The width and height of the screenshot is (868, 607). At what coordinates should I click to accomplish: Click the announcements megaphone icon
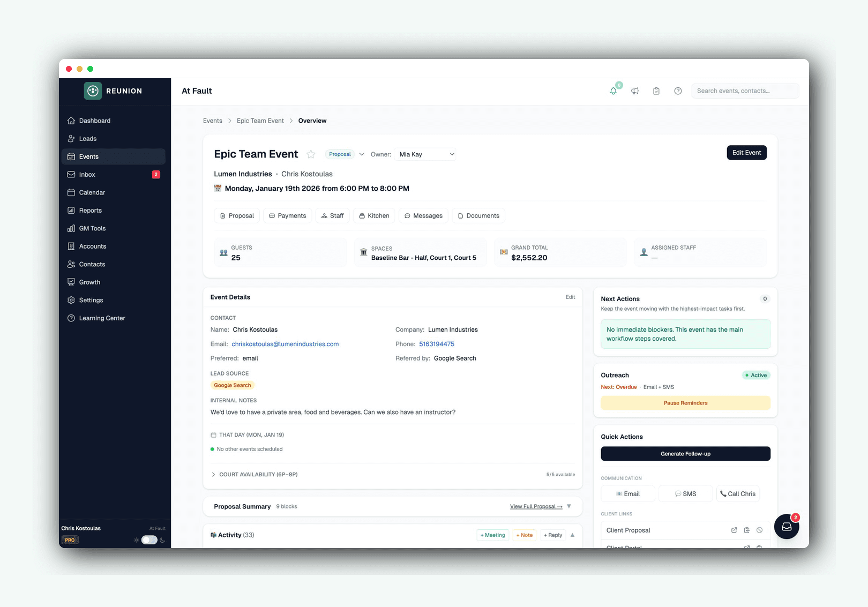(635, 91)
